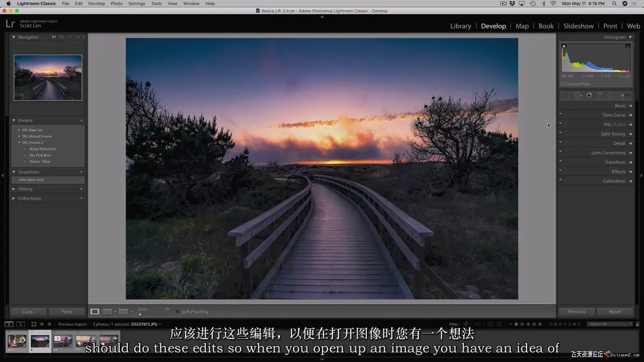Select first filmstrip thumbnail
Image resolution: width=644 pixels, height=362 pixels.
17,341
